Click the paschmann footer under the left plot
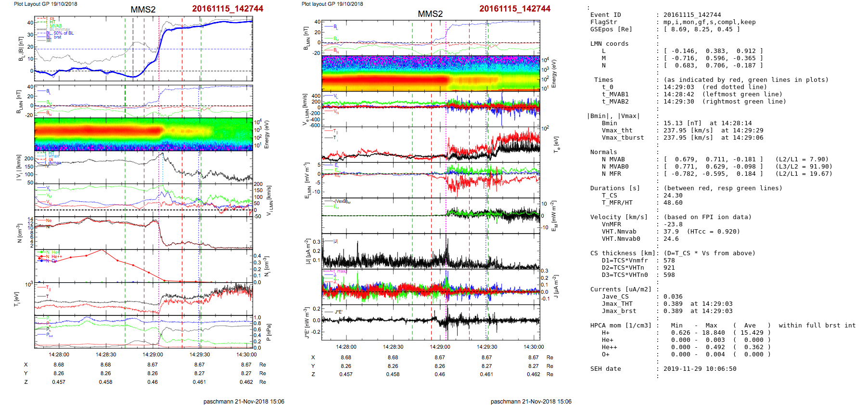 (x=243, y=401)
